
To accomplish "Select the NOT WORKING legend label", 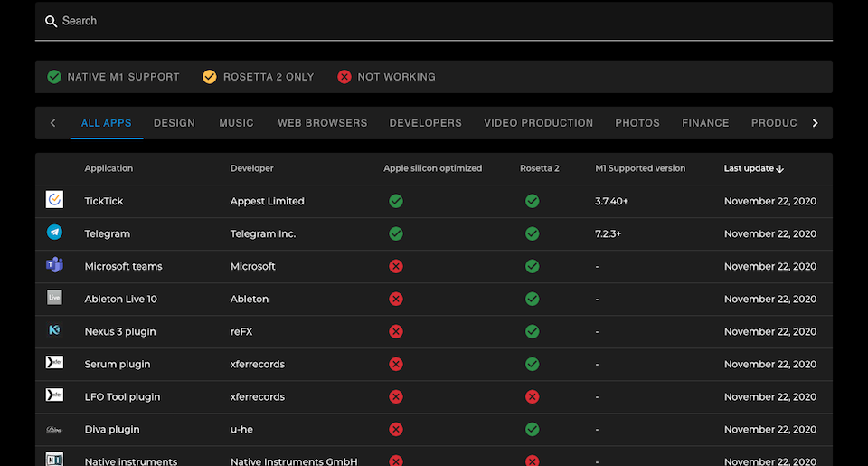I will [396, 77].
